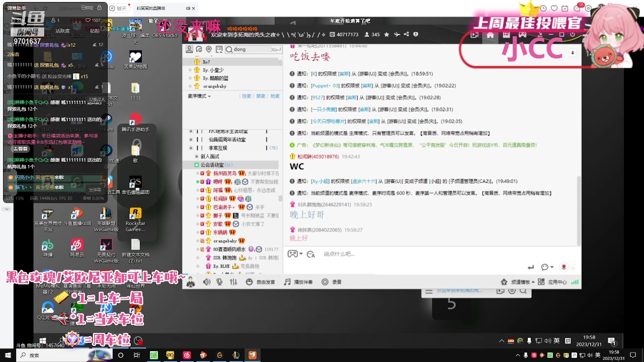
Task: Open the 完美世界竞技平台 desktop shortcut
Action: (48, 220)
